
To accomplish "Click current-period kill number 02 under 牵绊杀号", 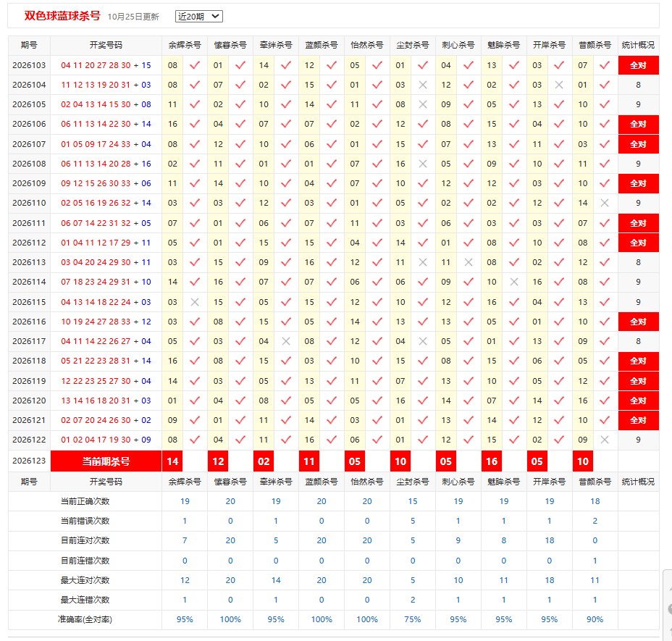I will coord(264,461).
